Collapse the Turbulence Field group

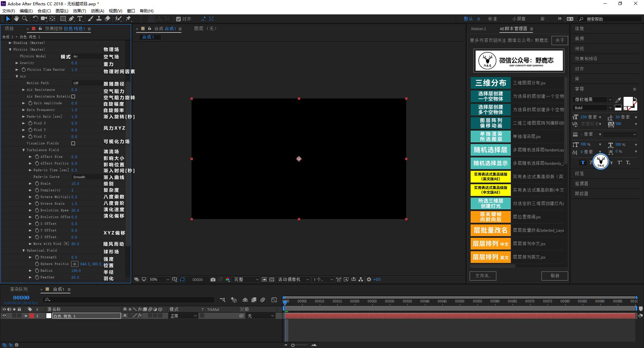[23, 150]
